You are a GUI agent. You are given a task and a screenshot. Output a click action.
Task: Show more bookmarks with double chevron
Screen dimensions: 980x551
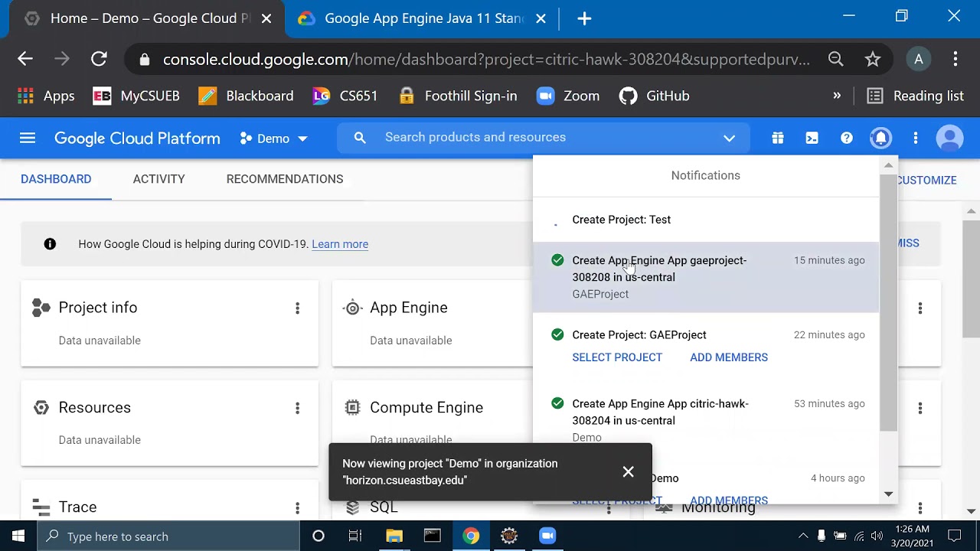pos(837,96)
